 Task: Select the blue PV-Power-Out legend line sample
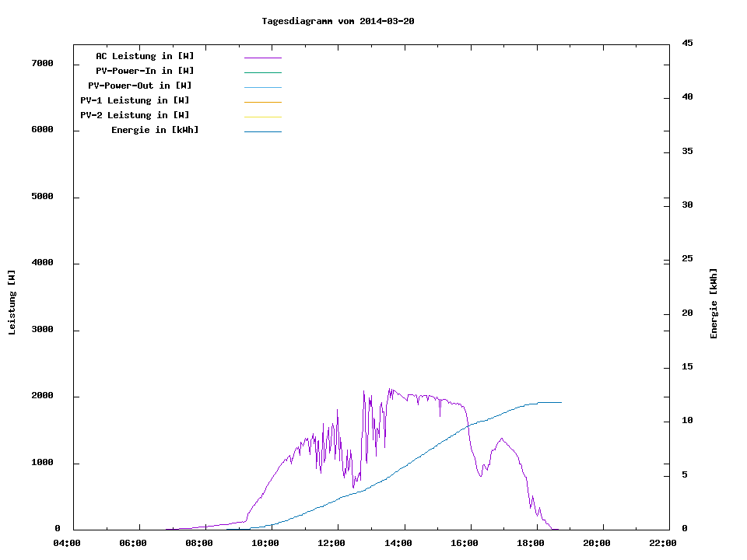(262, 87)
